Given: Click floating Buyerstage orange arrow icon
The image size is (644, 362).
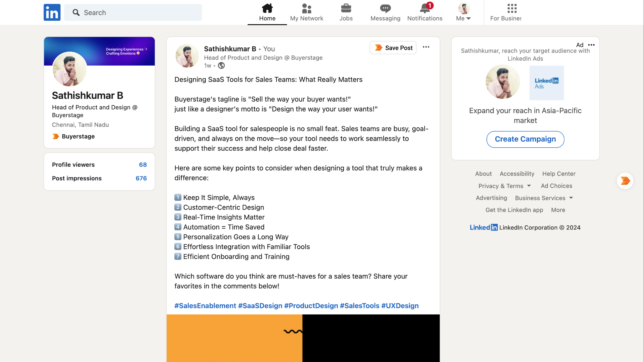Looking at the screenshot, I should (625, 180).
